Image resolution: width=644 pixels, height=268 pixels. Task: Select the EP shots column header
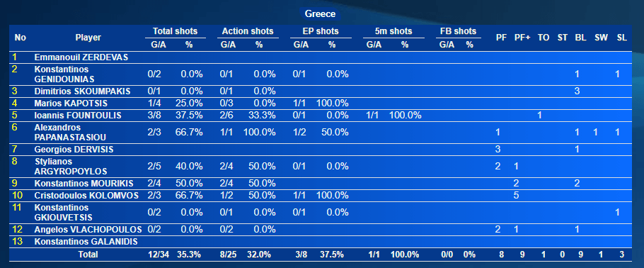click(x=321, y=31)
